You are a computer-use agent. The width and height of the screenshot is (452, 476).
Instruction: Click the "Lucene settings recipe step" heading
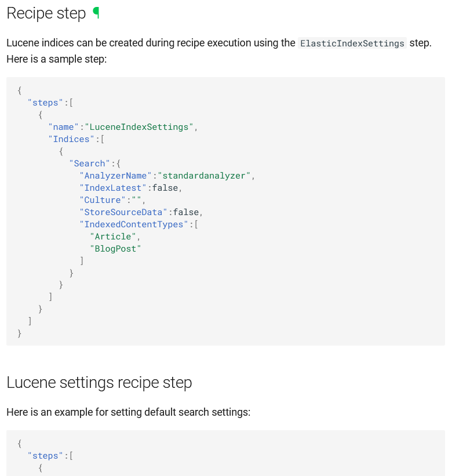point(99,383)
